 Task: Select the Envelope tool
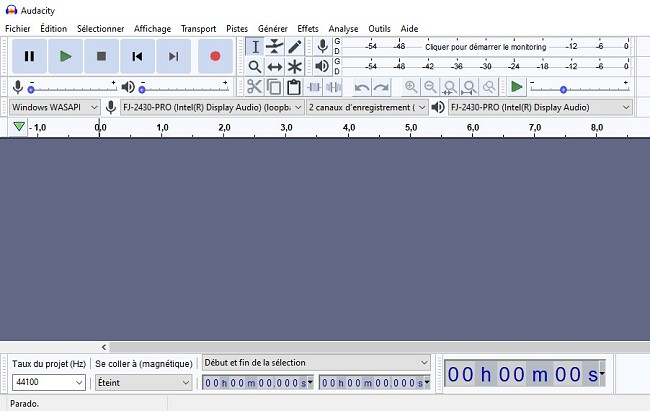[274, 46]
